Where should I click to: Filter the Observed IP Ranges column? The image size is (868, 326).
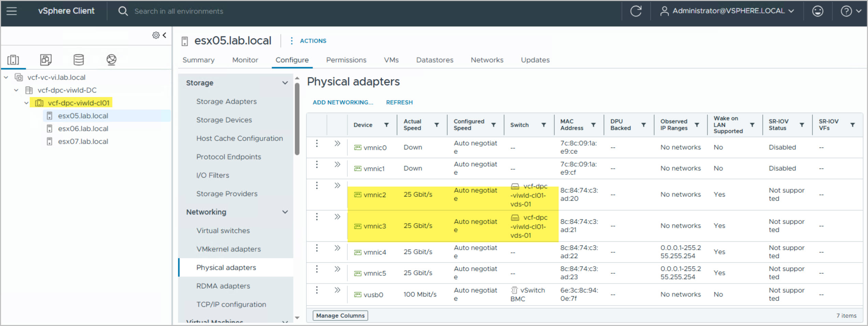[x=697, y=125]
